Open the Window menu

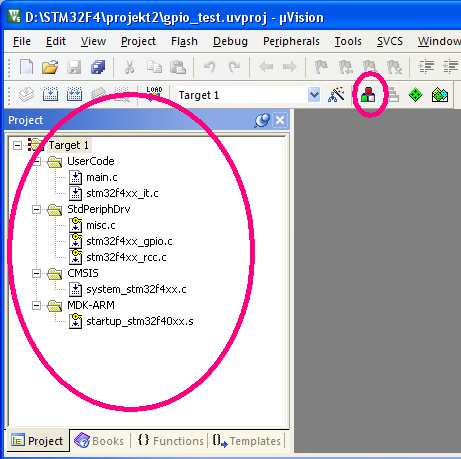click(x=439, y=41)
